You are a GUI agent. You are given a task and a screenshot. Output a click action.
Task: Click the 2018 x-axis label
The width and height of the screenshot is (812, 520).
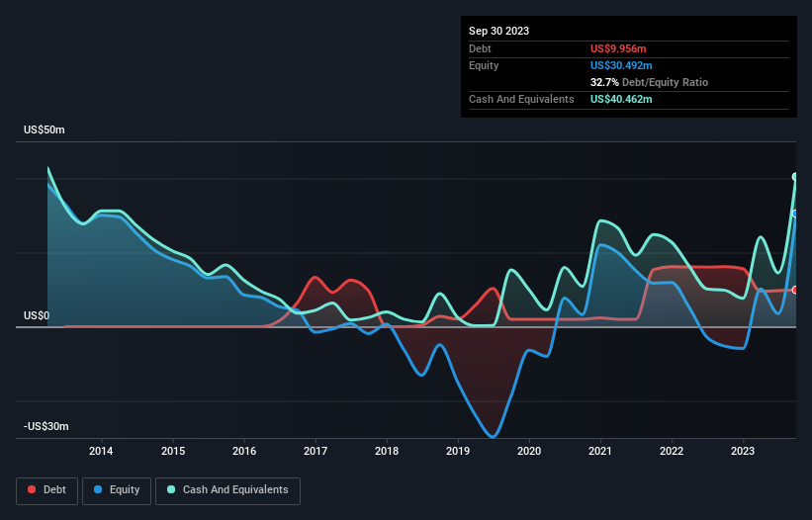[387, 451]
